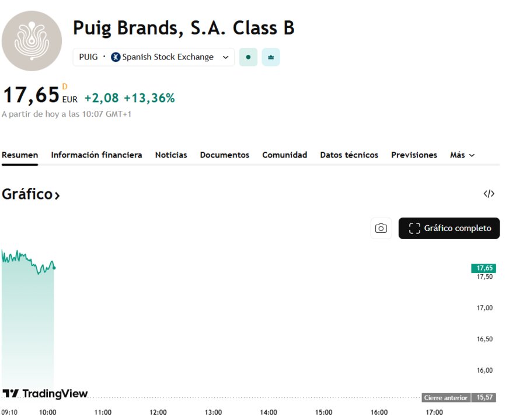Click the current price label 17,65 on axis
This screenshot has width=509, height=420.
click(x=484, y=268)
